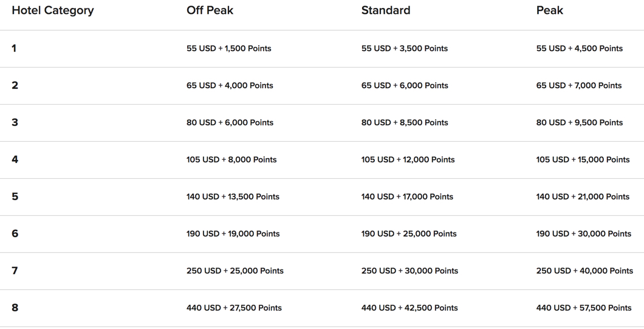Click the 55 USD + 1,500 Points cell

(x=229, y=49)
